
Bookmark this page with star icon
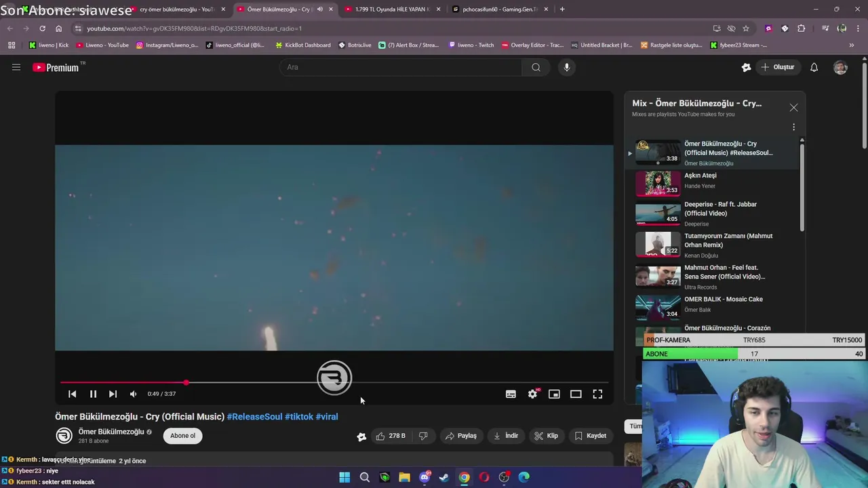(x=746, y=28)
